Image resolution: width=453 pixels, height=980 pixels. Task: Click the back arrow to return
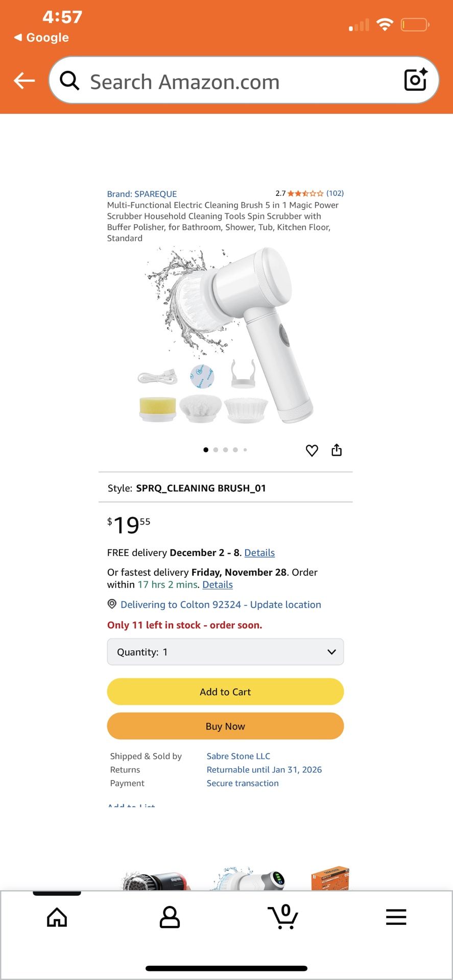pos(23,80)
